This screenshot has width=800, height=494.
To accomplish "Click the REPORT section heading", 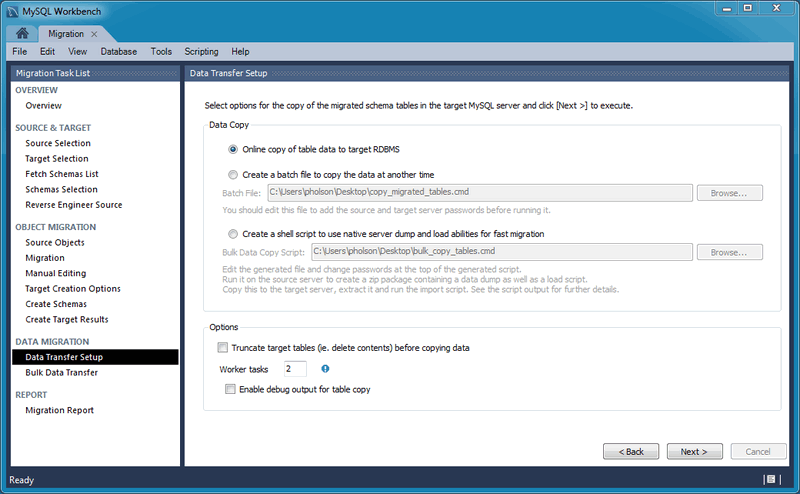I will pyautogui.click(x=31, y=394).
